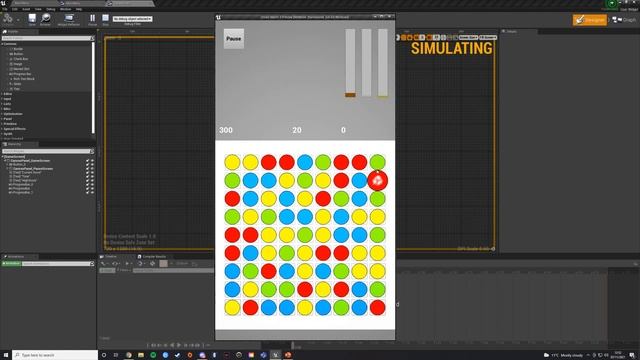Open the Screen Size dropdown in designer

pyautogui.click(x=468, y=38)
